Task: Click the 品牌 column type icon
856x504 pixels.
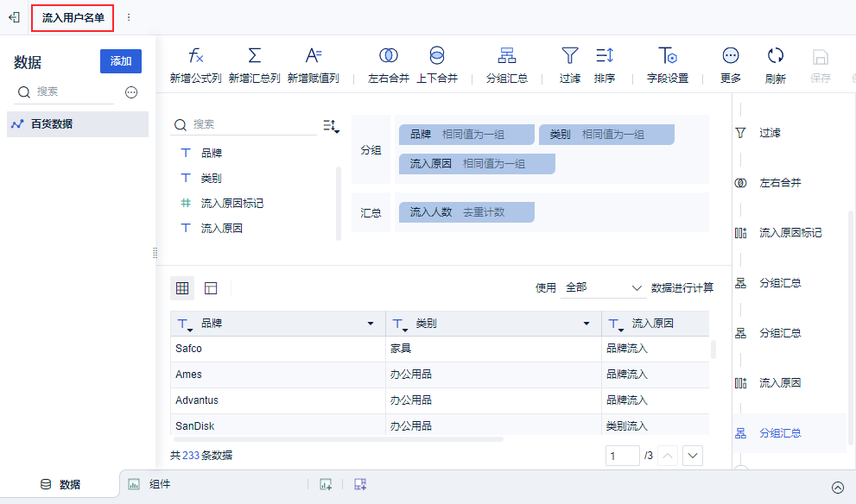Action: click(x=185, y=324)
